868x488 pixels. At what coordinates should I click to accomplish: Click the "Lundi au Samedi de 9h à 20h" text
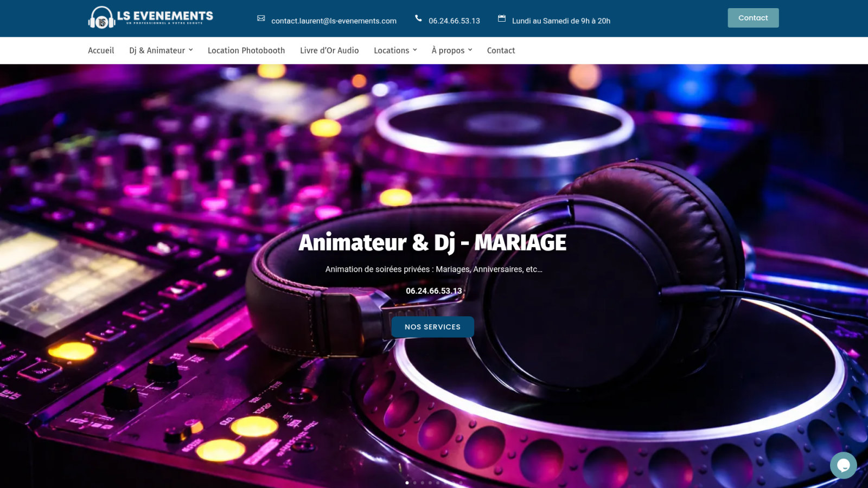561,21
